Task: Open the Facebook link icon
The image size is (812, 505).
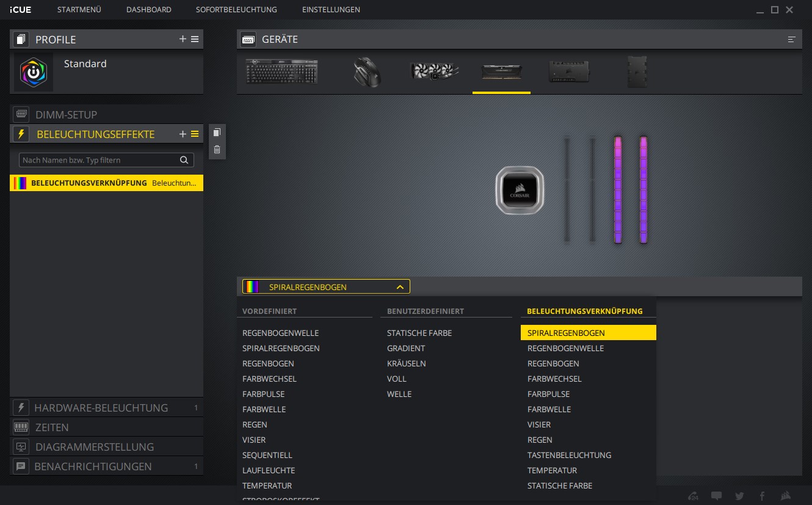Action: coord(762,496)
